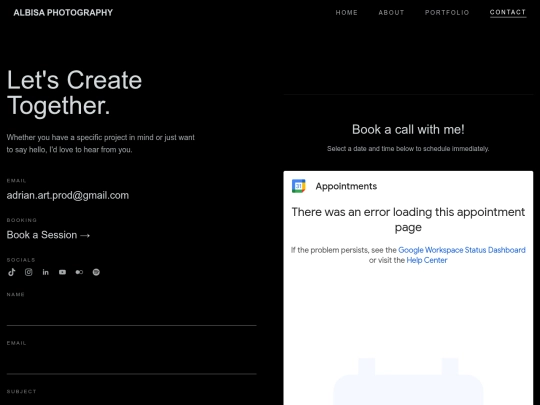Follow the Book a Session link

[x=48, y=235]
